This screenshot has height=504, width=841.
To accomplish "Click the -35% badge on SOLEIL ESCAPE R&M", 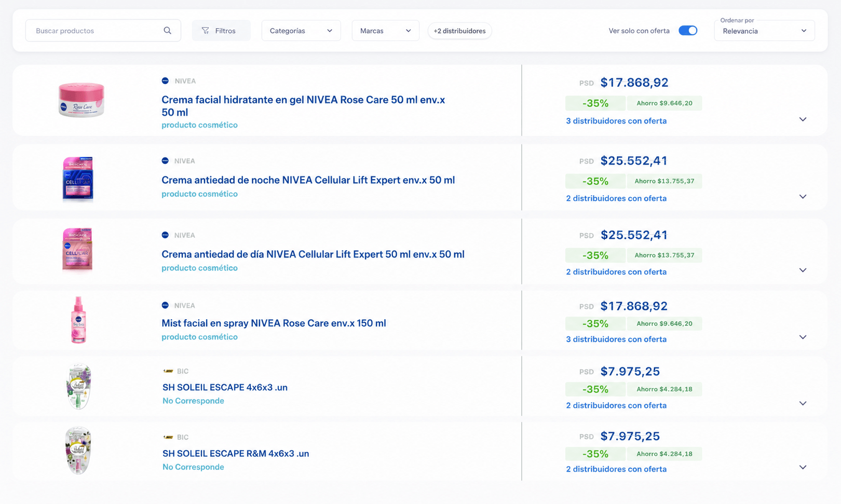I will [595, 454].
